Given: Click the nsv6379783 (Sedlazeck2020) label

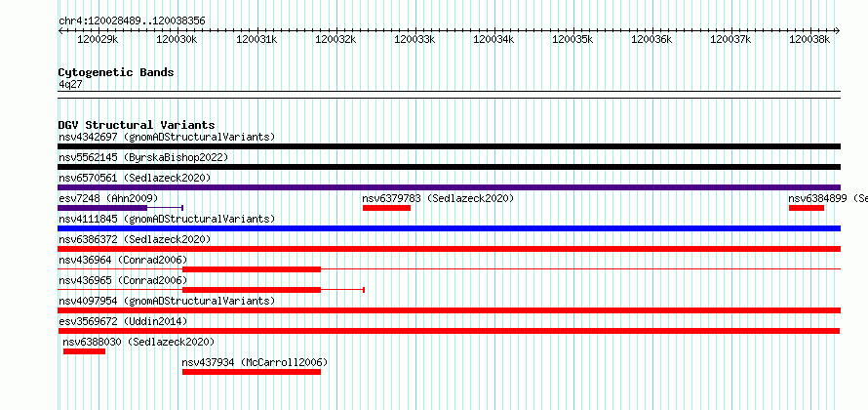Looking at the screenshot, I should [x=438, y=198].
